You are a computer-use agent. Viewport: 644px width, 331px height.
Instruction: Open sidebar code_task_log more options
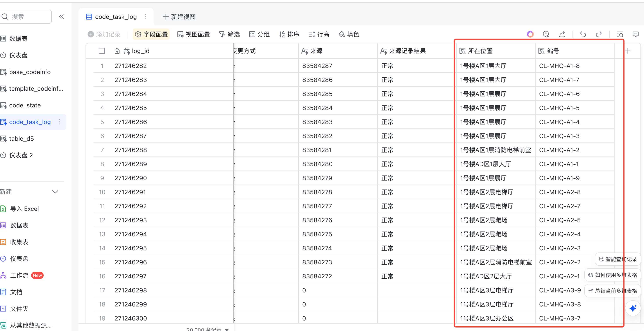[59, 122]
